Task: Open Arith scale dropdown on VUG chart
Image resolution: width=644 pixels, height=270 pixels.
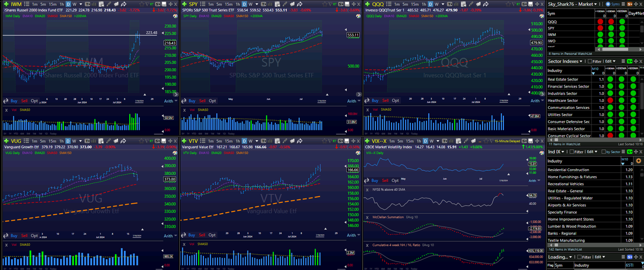Action: tap(171, 235)
